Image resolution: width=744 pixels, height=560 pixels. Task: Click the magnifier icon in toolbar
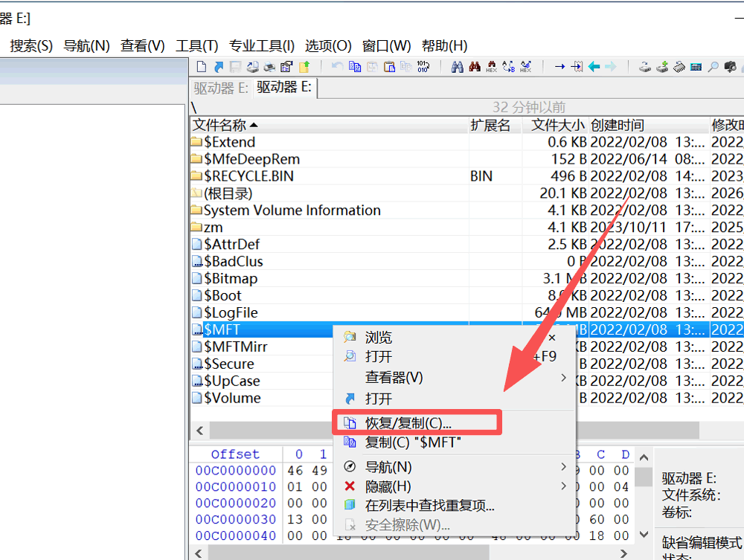tap(713, 67)
